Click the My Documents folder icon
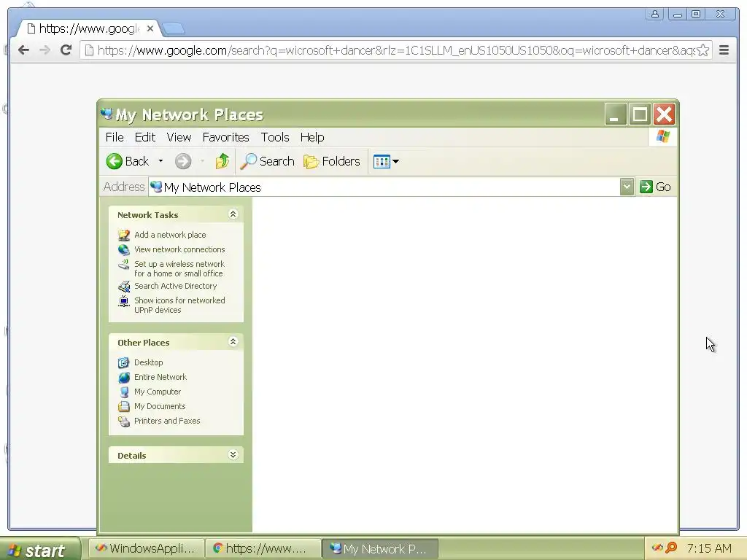 click(x=124, y=407)
